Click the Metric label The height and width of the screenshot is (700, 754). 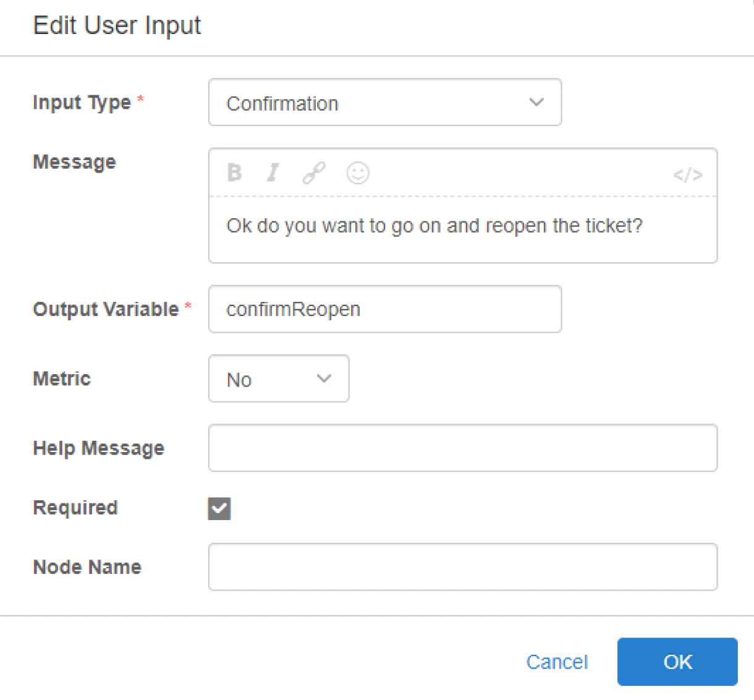tap(62, 378)
